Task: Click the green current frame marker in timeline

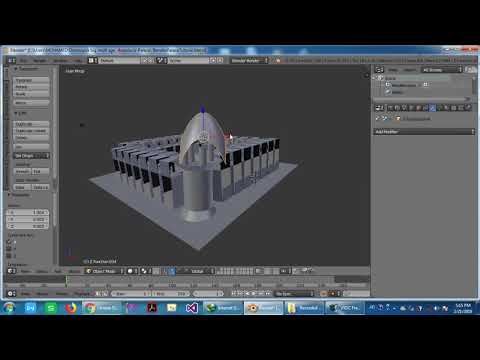Action: [x=66, y=282]
